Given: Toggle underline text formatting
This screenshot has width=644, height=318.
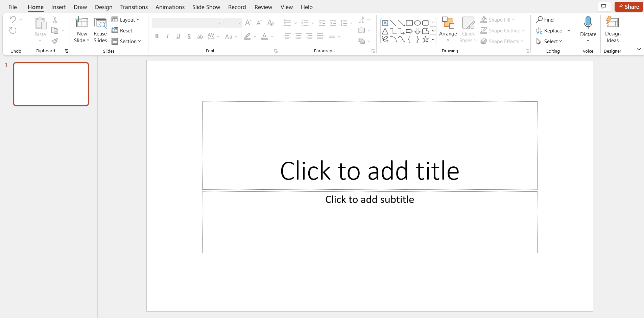Looking at the screenshot, I should (x=178, y=36).
